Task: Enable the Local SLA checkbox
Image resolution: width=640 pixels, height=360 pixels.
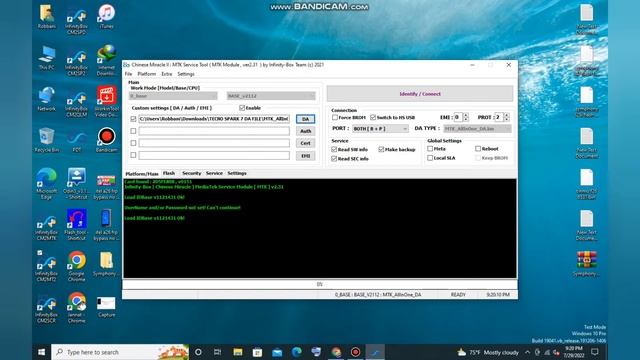Action: click(x=430, y=158)
